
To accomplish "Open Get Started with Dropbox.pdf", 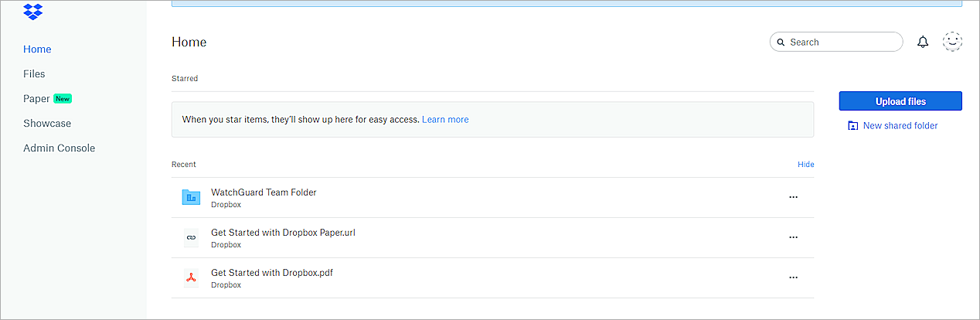I will click(272, 273).
